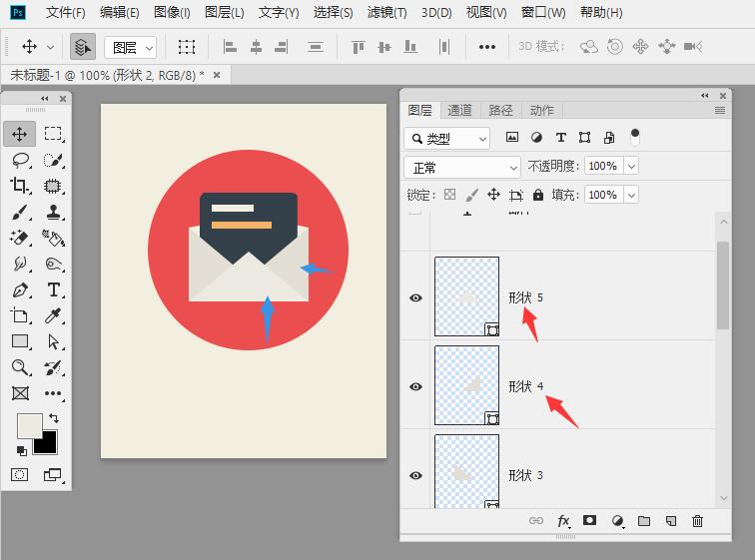Open the 类型 layer filter dropdown
Screen dimensions: 755x560
coord(447,139)
